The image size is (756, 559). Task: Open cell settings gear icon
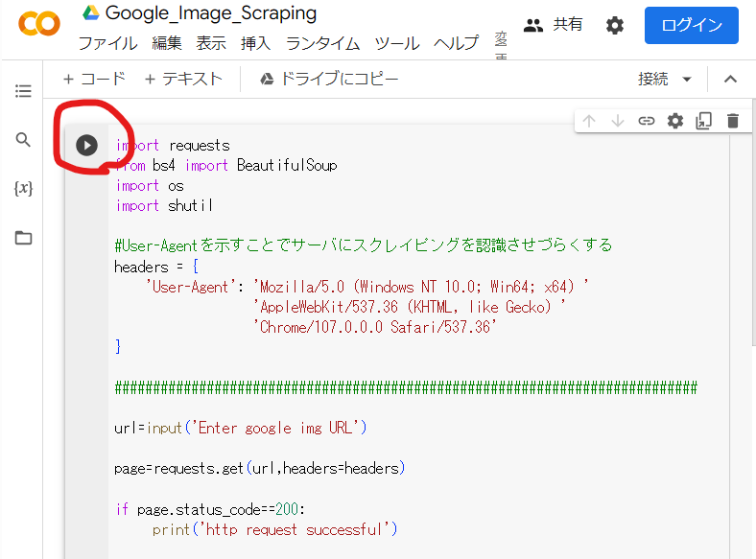coord(675,121)
